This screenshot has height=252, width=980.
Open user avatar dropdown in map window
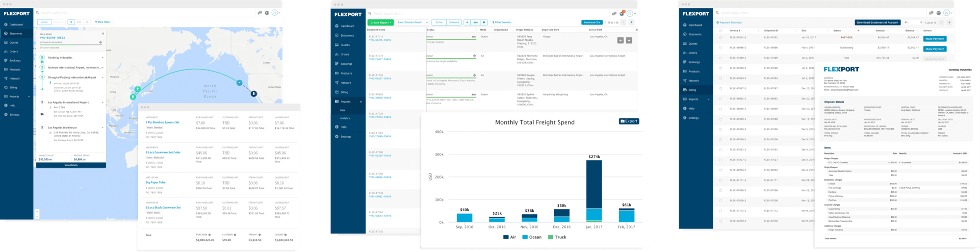276,13
